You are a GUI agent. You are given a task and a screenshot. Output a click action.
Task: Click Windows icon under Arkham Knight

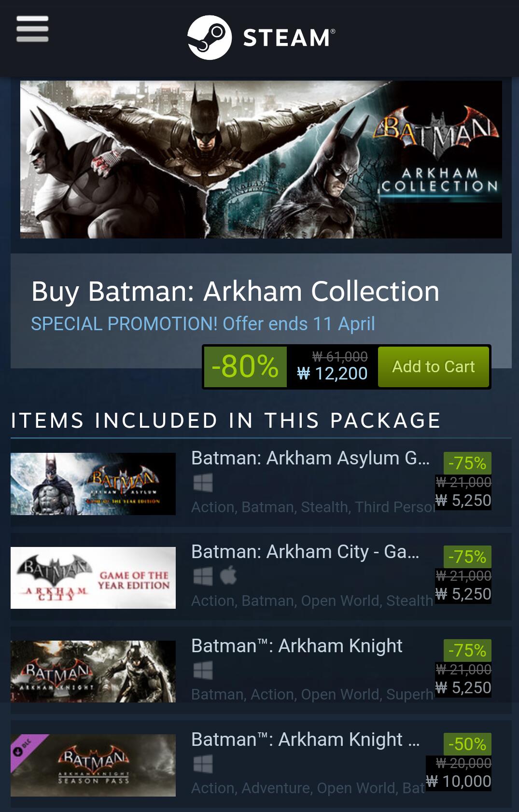point(203,670)
